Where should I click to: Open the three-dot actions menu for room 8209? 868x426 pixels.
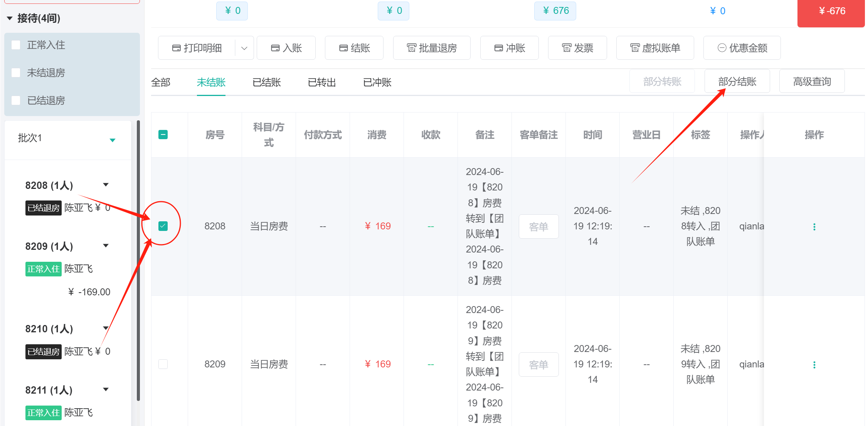coord(814,365)
